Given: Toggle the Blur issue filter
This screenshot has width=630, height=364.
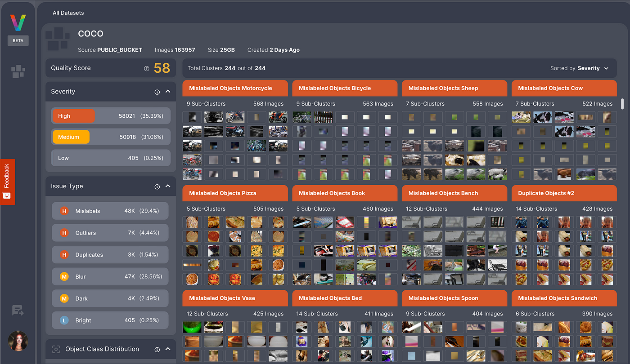Looking at the screenshot, I should click(x=110, y=277).
